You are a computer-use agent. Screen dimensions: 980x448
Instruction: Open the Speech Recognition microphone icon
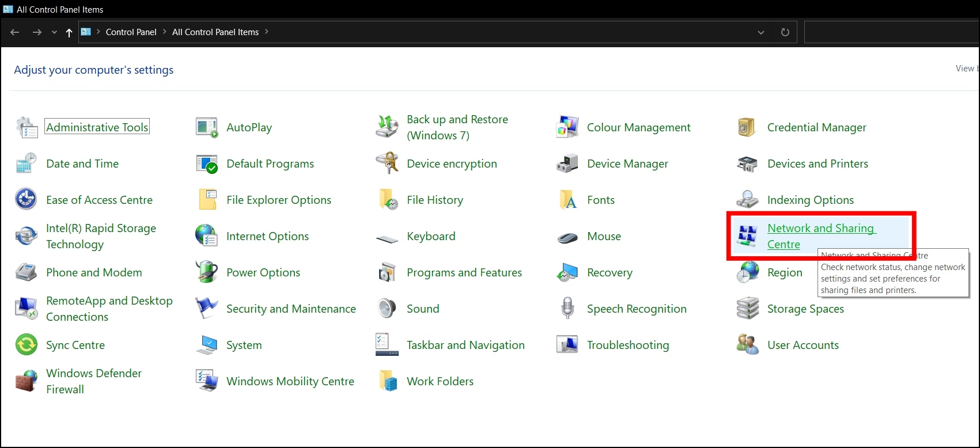coord(567,309)
